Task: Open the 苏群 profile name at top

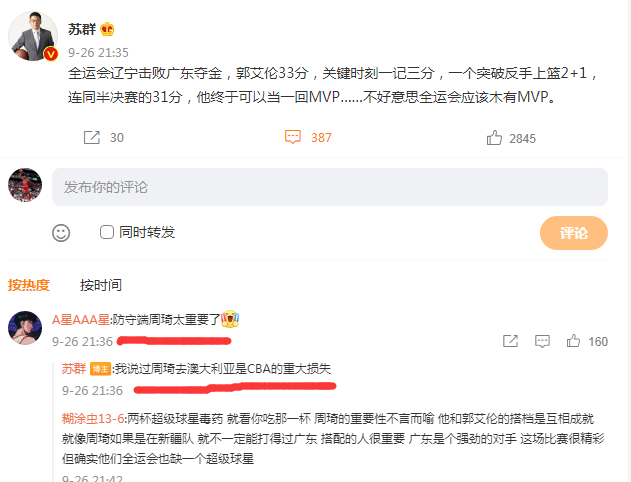Action: (82, 29)
